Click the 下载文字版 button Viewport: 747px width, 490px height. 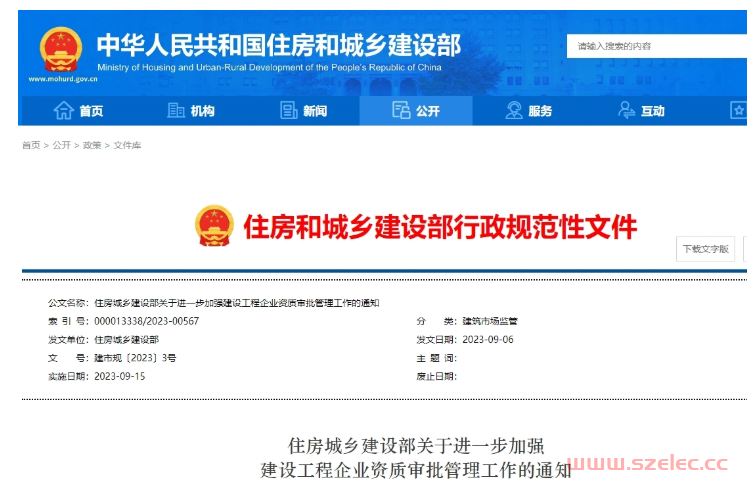pos(706,249)
